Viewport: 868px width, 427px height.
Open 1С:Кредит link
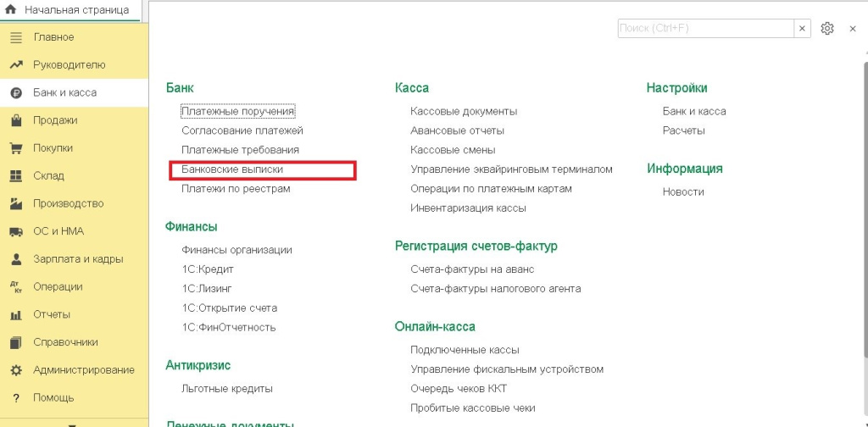pos(208,269)
